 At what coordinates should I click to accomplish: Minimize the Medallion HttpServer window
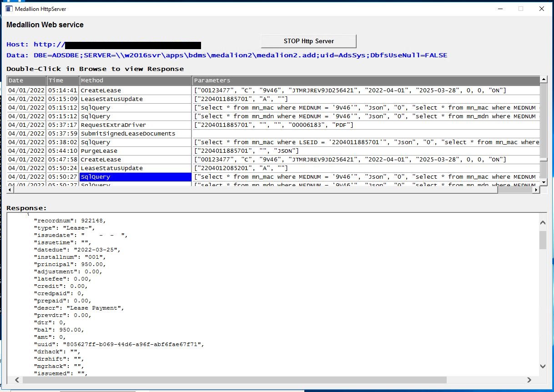pos(500,9)
